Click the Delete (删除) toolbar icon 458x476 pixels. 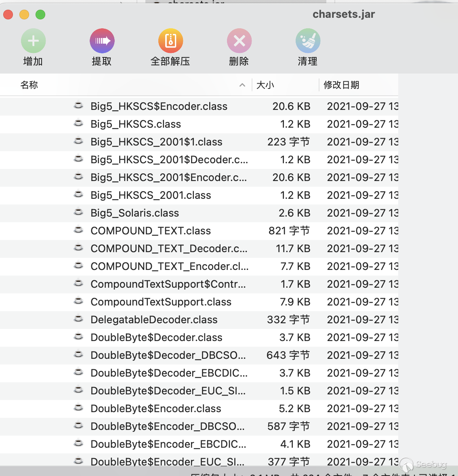click(239, 41)
